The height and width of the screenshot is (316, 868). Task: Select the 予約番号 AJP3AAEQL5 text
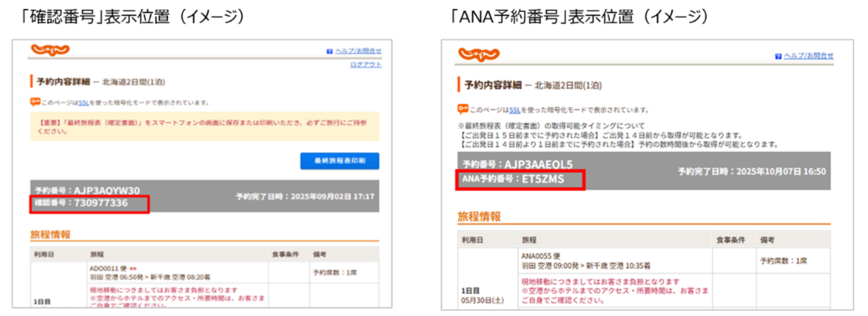point(518,165)
